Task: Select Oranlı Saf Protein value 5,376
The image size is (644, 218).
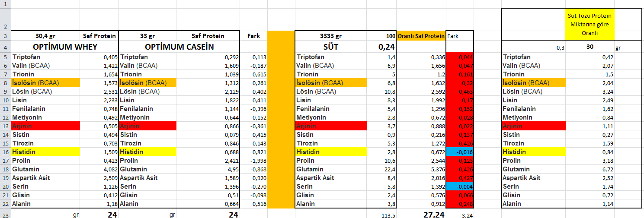Action: pyautogui.click(x=421, y=169)
